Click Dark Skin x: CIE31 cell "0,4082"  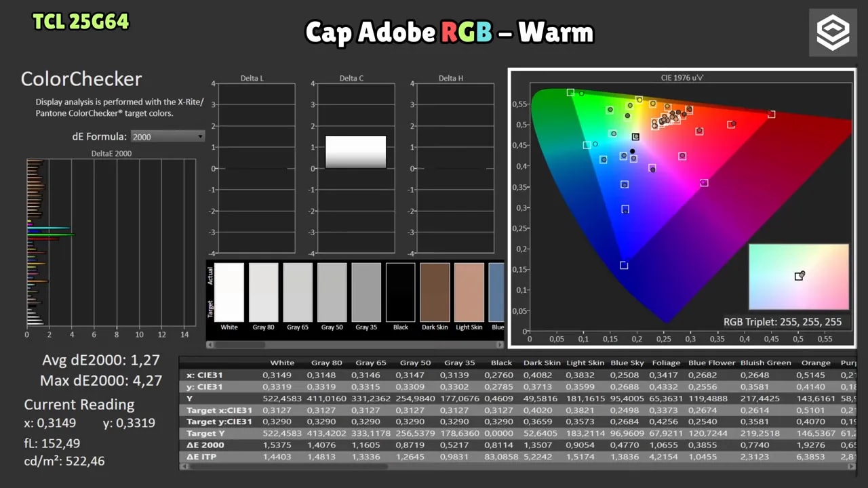pyautogui.click(x=540, y=374)
